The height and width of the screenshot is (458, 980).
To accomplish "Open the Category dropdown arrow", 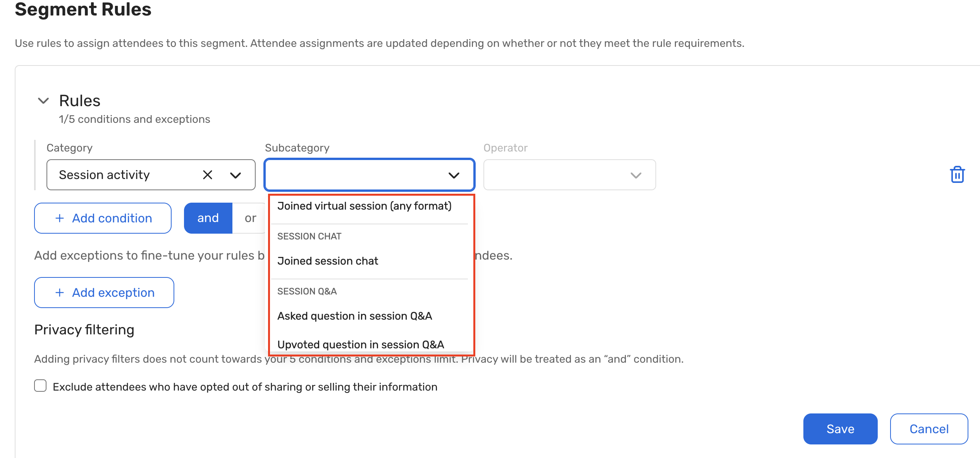I will 236,175.
